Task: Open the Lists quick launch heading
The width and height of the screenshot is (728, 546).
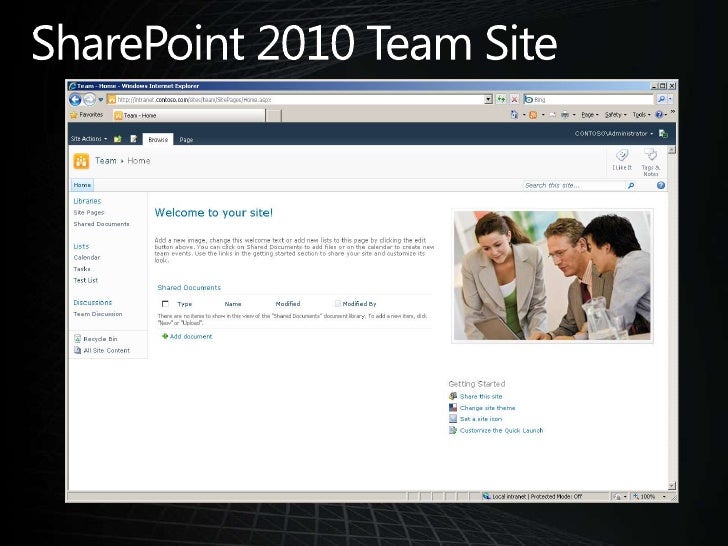Action: pos(81,247)
